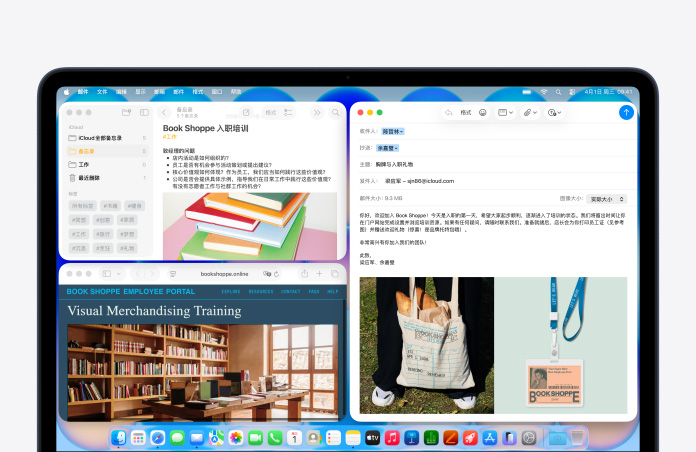Click the #工作 tag in Notes sidebar
This screenshot has height=452, width=696.
pos(79,233)
